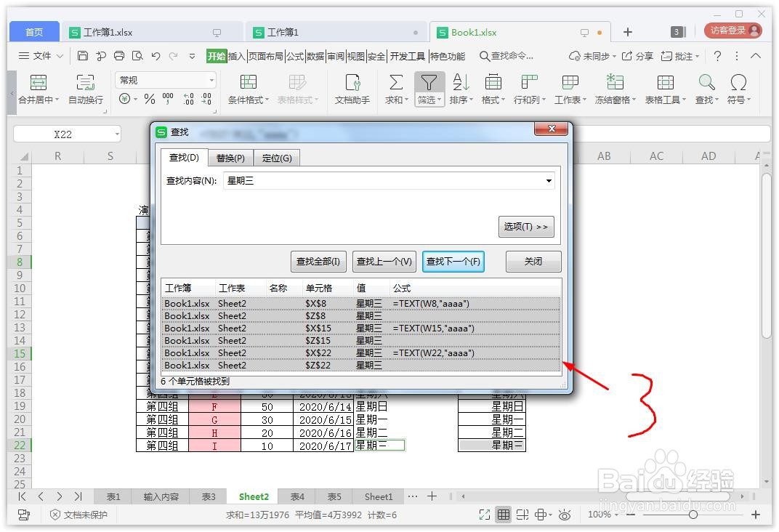Open the 求和 (AutoSum) tool
779x532 pixels.
point(395,87)
